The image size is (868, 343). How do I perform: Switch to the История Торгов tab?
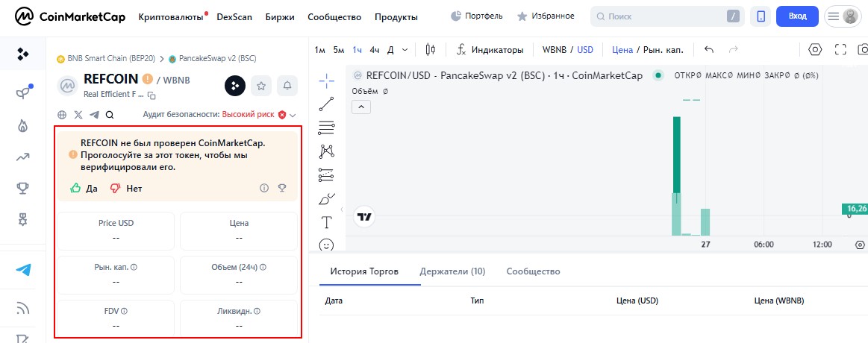364,271
